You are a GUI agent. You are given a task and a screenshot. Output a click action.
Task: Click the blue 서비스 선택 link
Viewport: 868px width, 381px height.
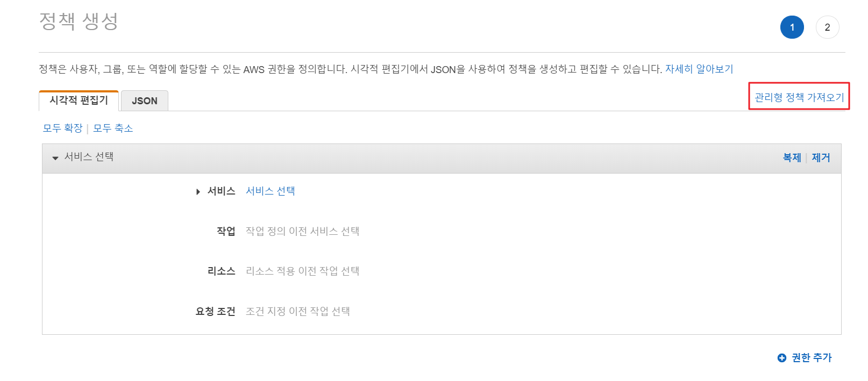[x=270, y=191]
